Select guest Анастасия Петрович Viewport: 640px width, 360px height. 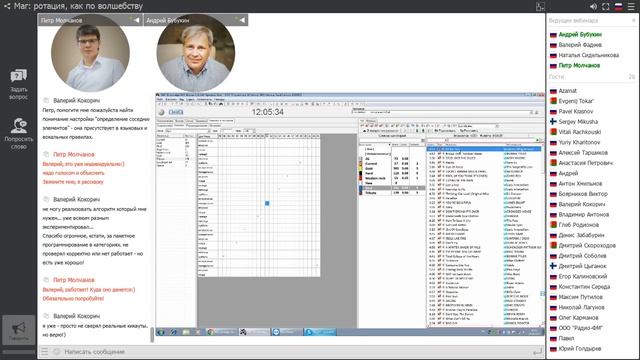tap(585, 163)
